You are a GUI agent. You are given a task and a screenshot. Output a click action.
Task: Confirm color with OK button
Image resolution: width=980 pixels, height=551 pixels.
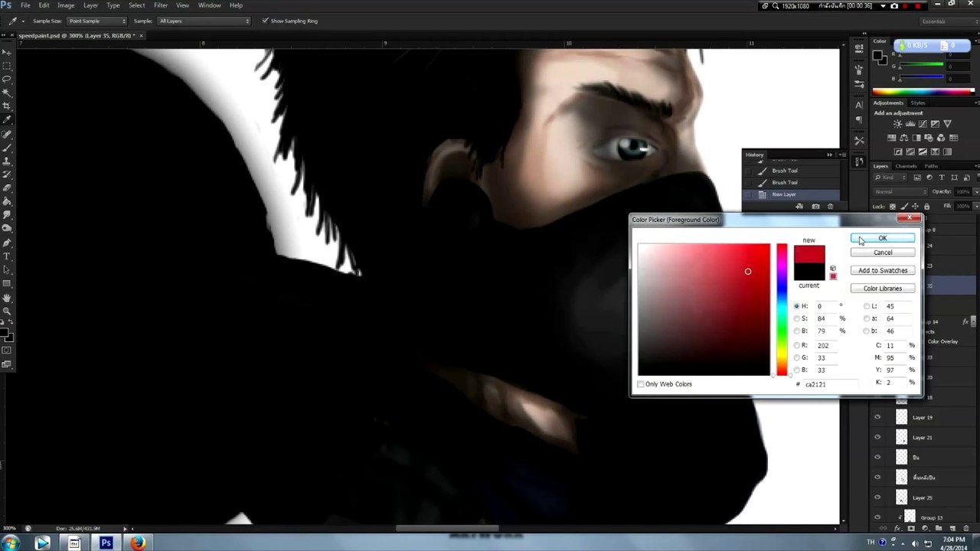coord(883,239)
